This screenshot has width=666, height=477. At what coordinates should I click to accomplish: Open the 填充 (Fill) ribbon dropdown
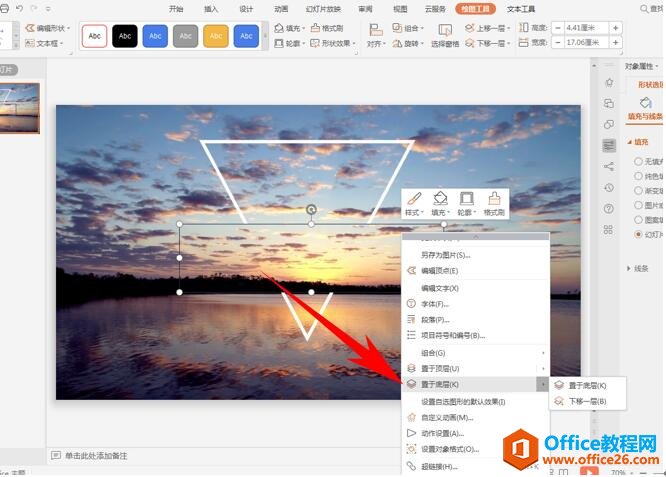(290, 28)
